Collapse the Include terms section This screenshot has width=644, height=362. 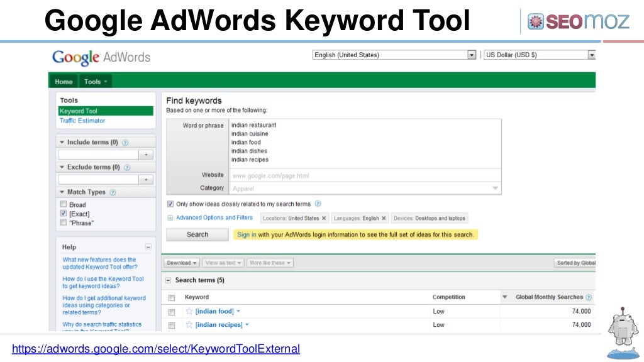click(x=62, y=143)
